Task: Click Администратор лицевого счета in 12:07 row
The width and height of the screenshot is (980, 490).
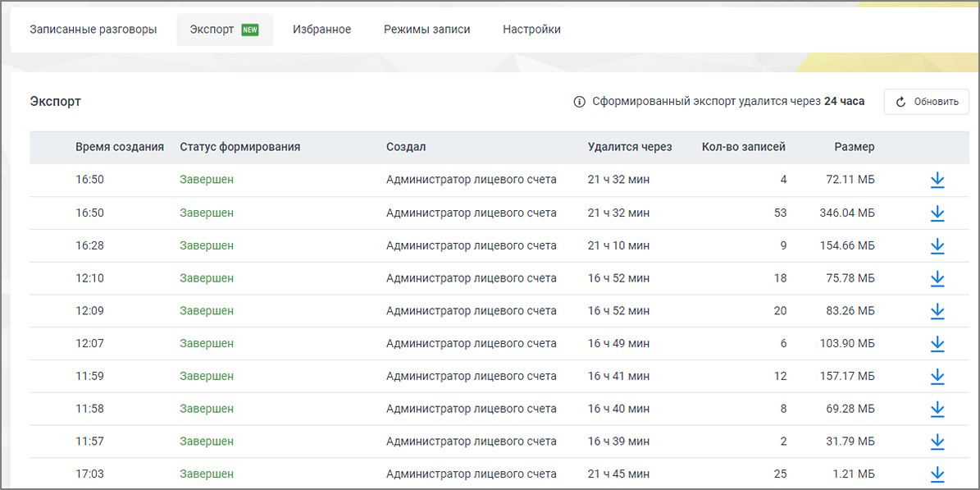Action: pos(472,344)
